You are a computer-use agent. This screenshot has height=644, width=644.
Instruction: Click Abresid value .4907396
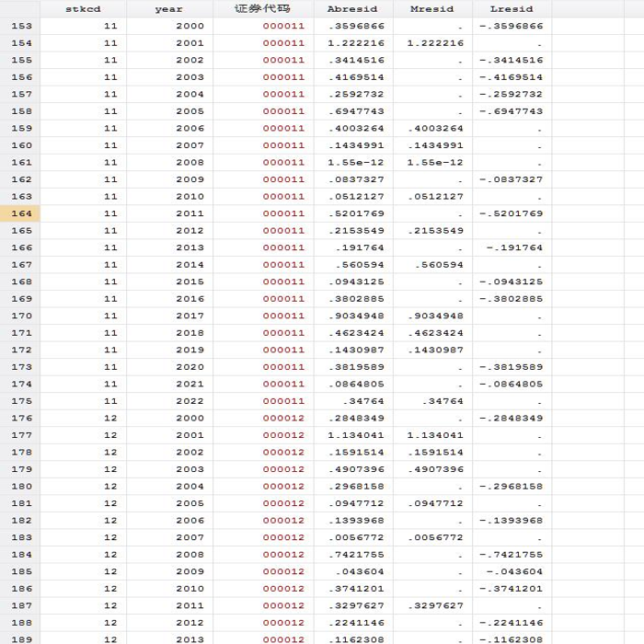357,469
